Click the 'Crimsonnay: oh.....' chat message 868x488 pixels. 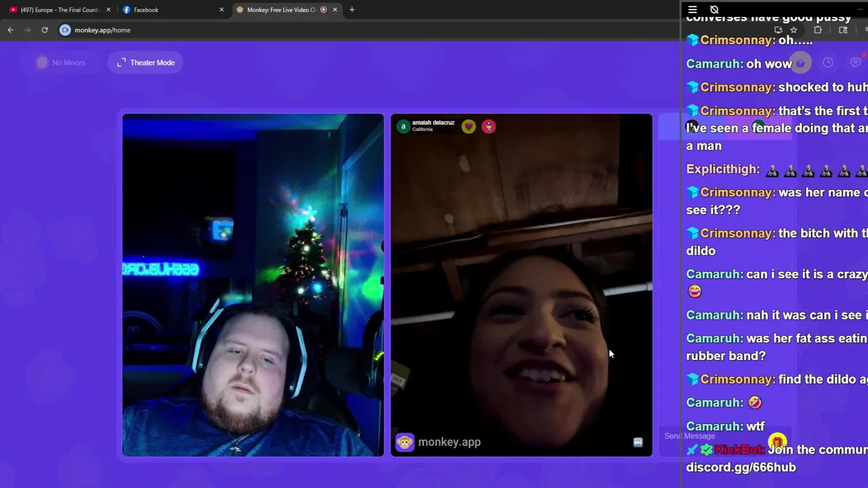click(749, 40)
